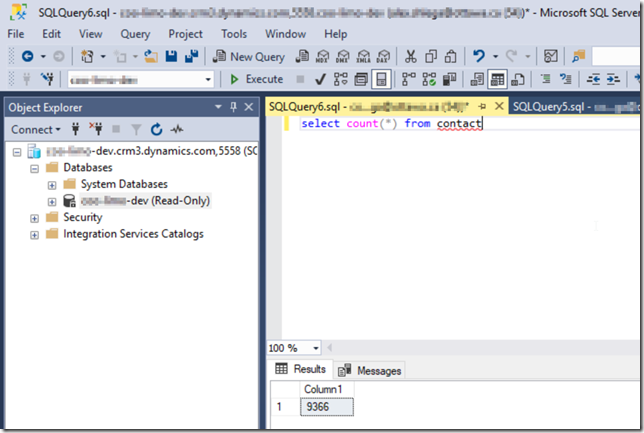644x433 pixels.
Task: Expand the Security folder
Action: (34, 218)
